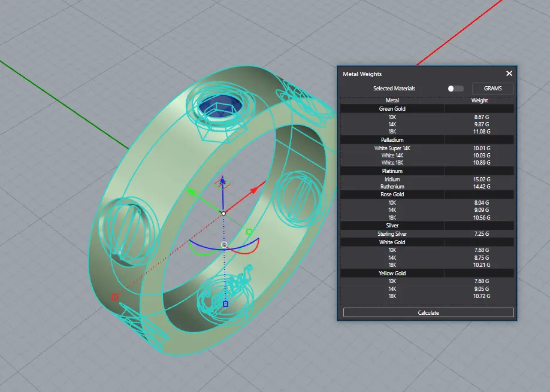This screenshot has width=550, height=392.
Task: Click the Metal column header
Action: (392, 101)
